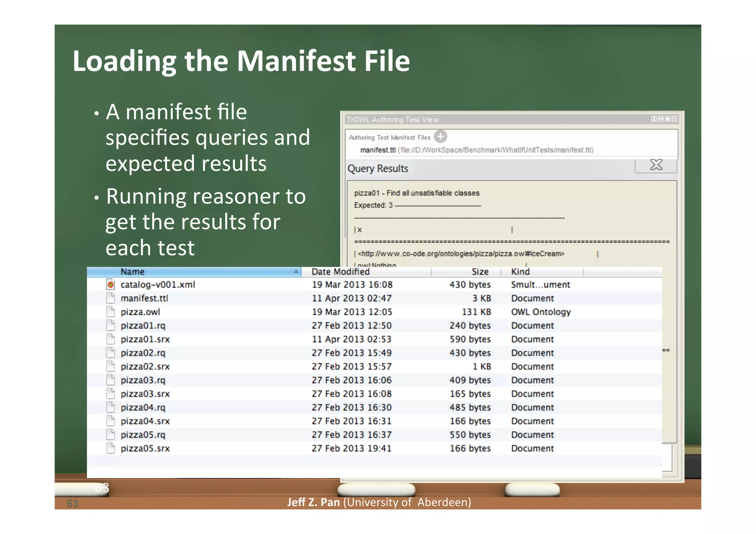Image resolution: width=756 pixels, height=534 pixels.
Task: Select the pizza03.srx file name
Action: 145,394
